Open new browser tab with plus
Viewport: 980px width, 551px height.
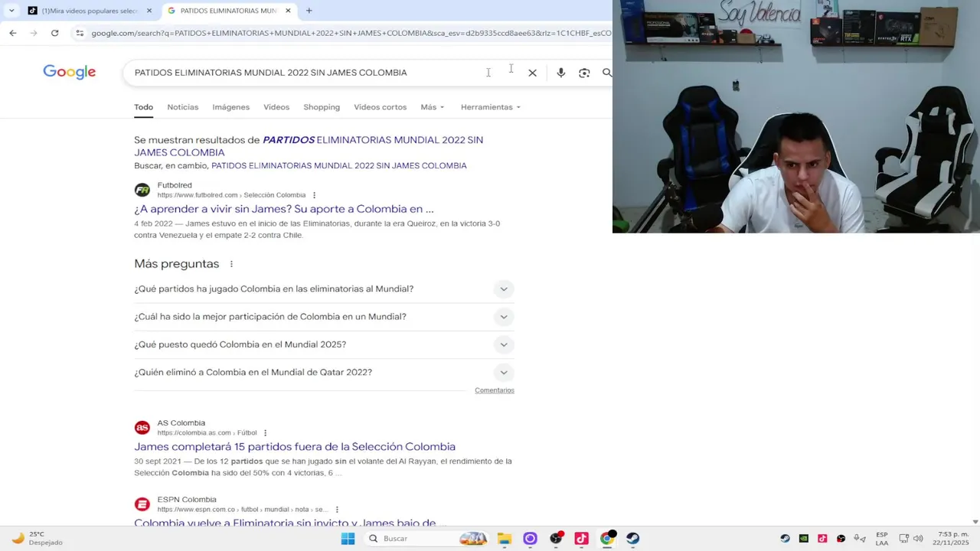(x=309, y=11)
